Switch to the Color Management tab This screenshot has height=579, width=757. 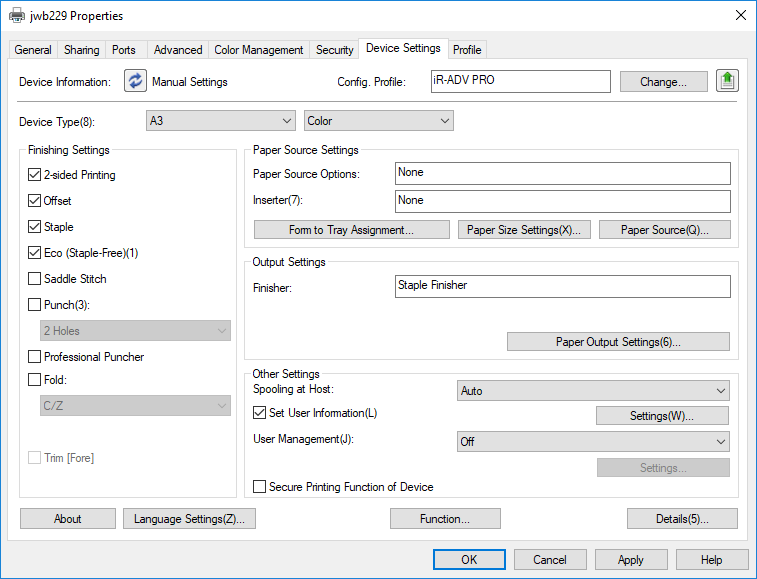259,50
